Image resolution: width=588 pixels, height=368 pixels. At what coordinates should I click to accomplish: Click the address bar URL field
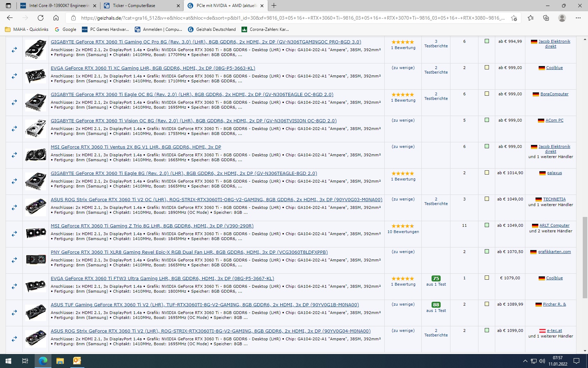pos(293,18)
